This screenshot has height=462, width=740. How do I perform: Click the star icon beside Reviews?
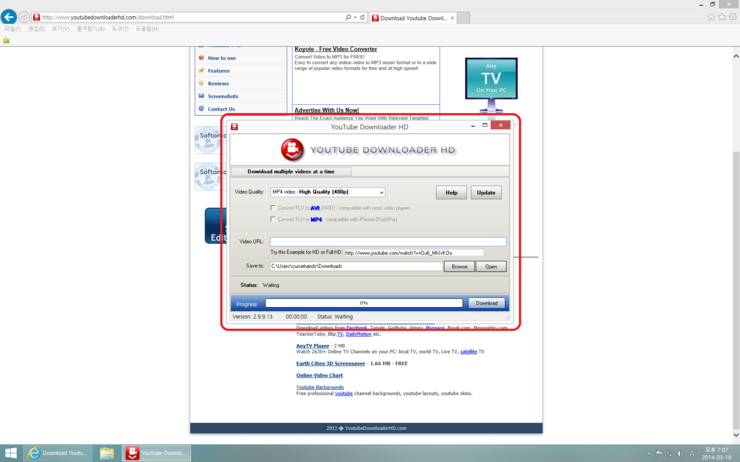(x=201, y=83)
